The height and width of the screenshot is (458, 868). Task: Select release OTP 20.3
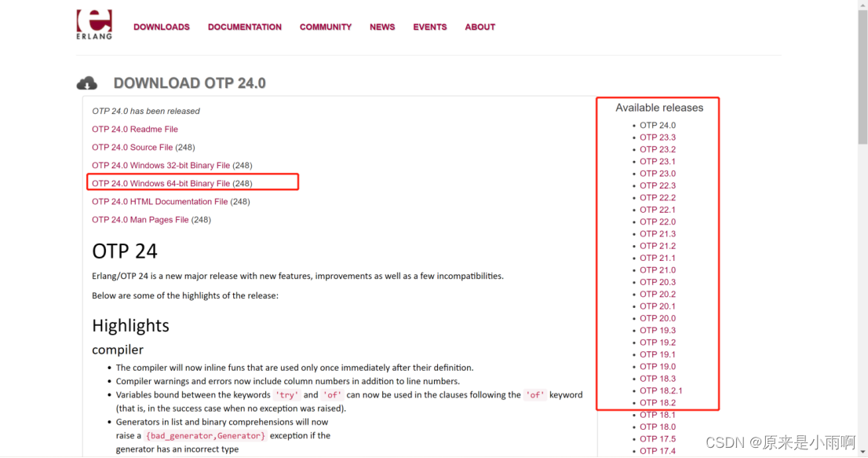pyautogui.click(x=658, y=282)
